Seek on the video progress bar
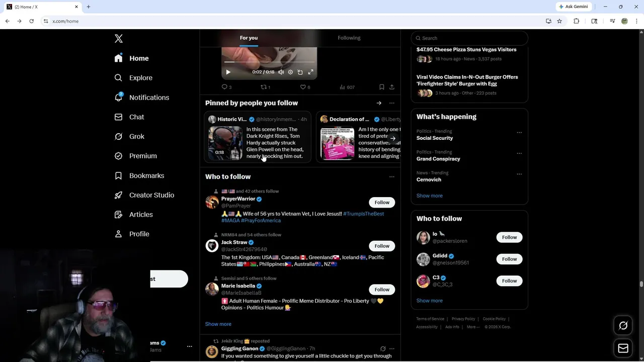 (269, 62)
